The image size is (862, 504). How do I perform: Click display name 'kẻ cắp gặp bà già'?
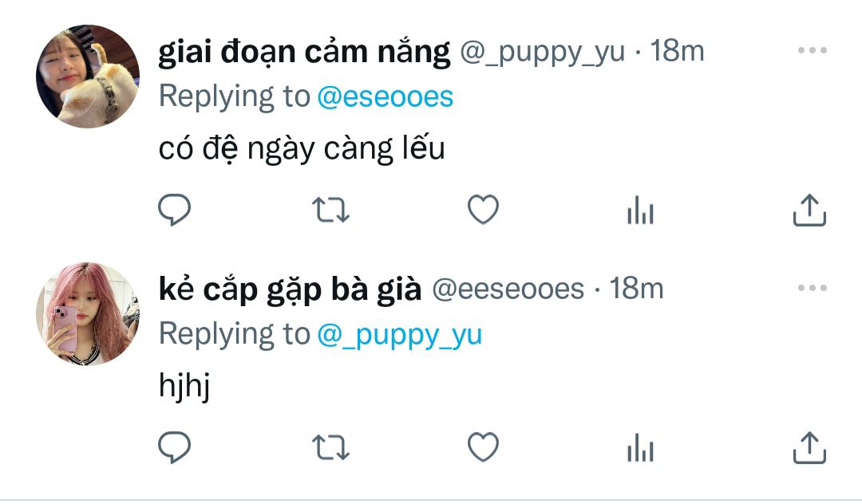[x=291, y=290]
